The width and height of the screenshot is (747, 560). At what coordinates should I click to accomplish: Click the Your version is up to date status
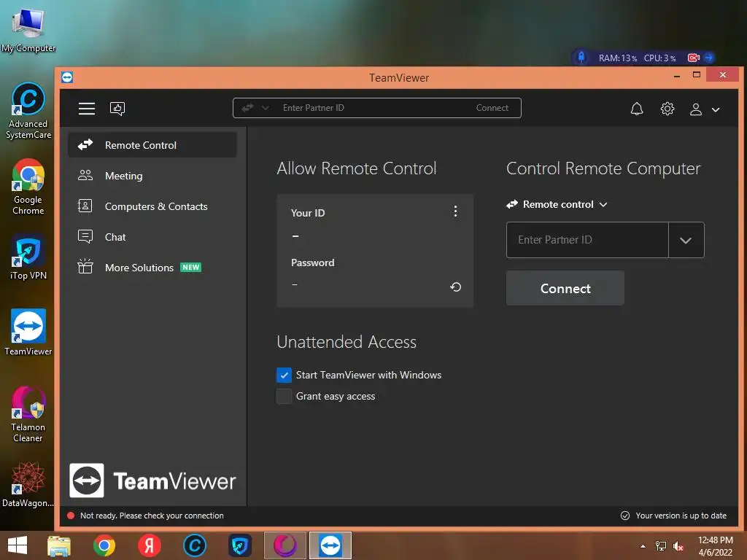click(673, 516)
